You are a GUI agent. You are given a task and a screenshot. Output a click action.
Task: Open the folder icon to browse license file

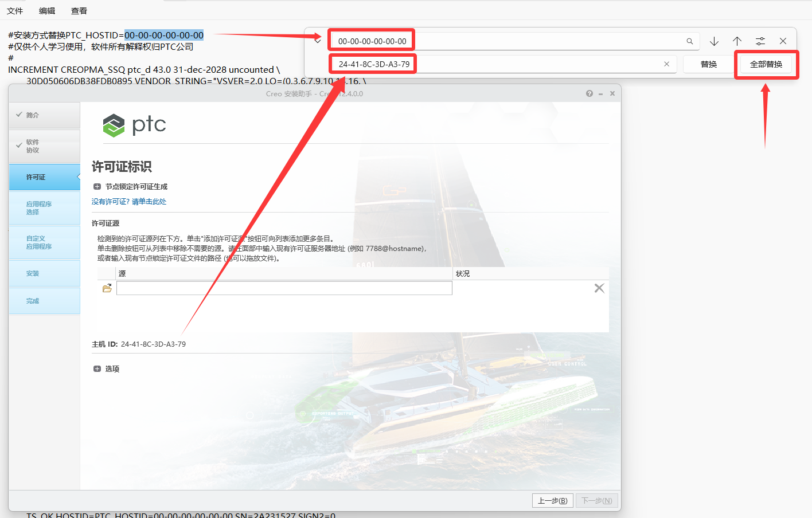[x=107, y=288]
